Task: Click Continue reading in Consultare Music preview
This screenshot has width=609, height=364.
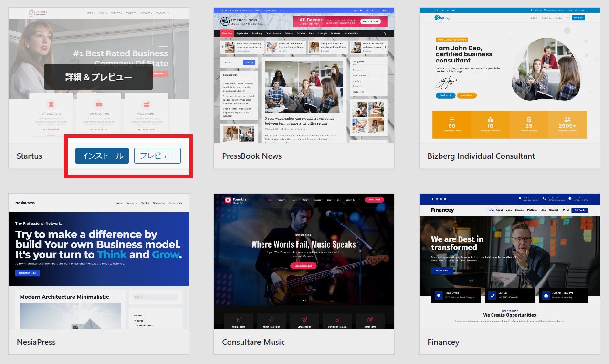Action: coord(304,266)
